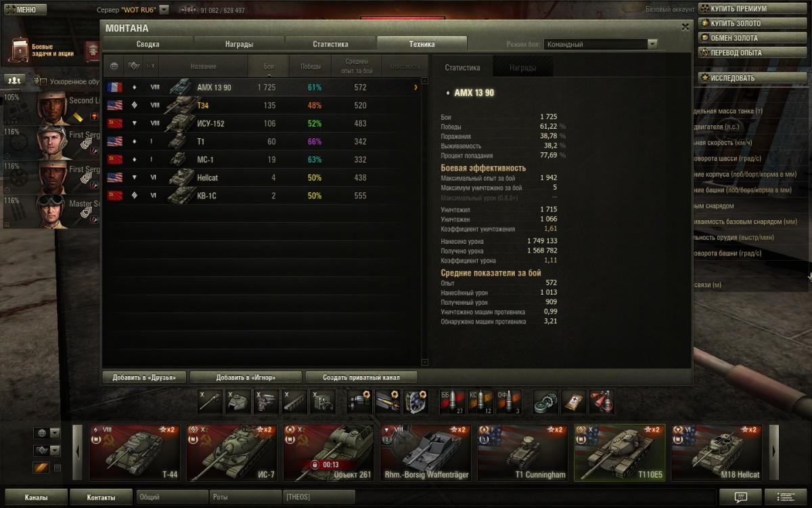Viewport: 812px width, 508px height.
Task: Sort the list by Бои column
Action: [x=269, y=66]
